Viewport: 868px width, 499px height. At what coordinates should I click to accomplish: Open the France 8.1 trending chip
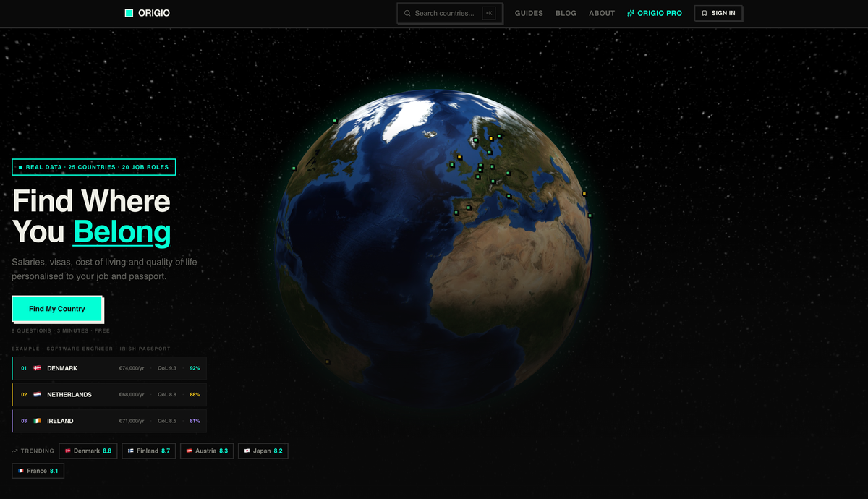[x=38, y=471]
